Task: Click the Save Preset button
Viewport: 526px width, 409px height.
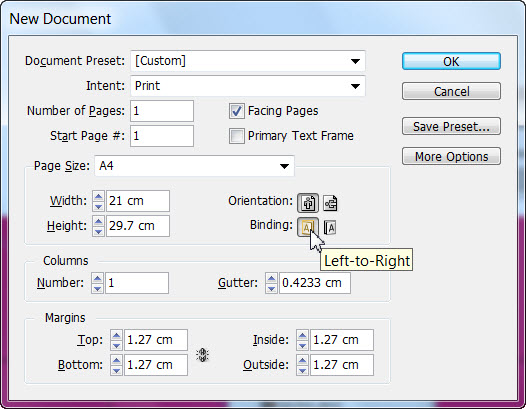Action: point(451,126)
